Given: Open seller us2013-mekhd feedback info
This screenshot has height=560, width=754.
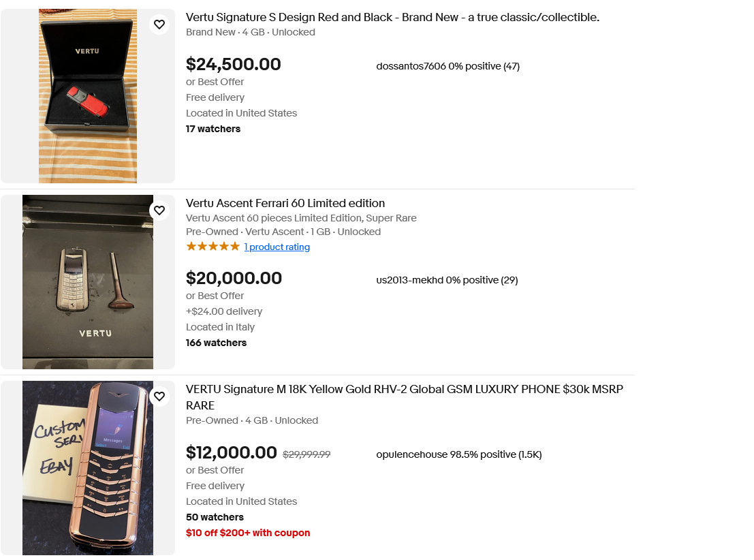Looking at the screenshot, I should (x=447, y=280).
